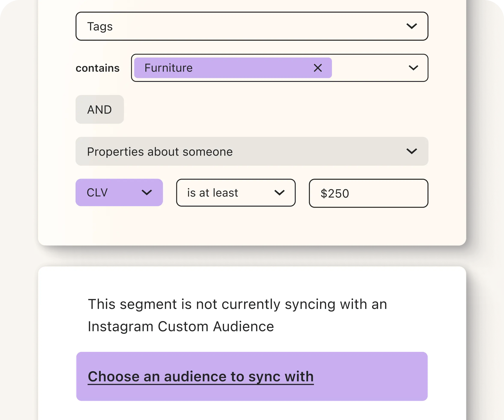504x420 pixels.
Task: Open the Properties about someone chevron
Action: [412, 151]
